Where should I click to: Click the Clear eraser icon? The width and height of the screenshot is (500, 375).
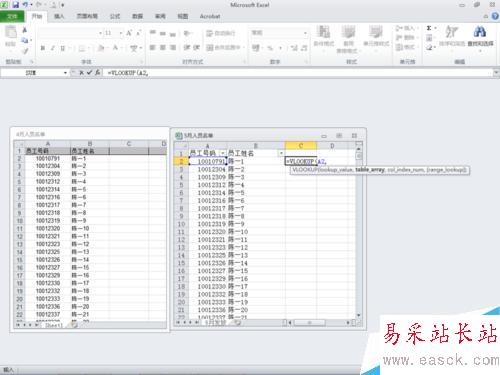pos(429,47)
